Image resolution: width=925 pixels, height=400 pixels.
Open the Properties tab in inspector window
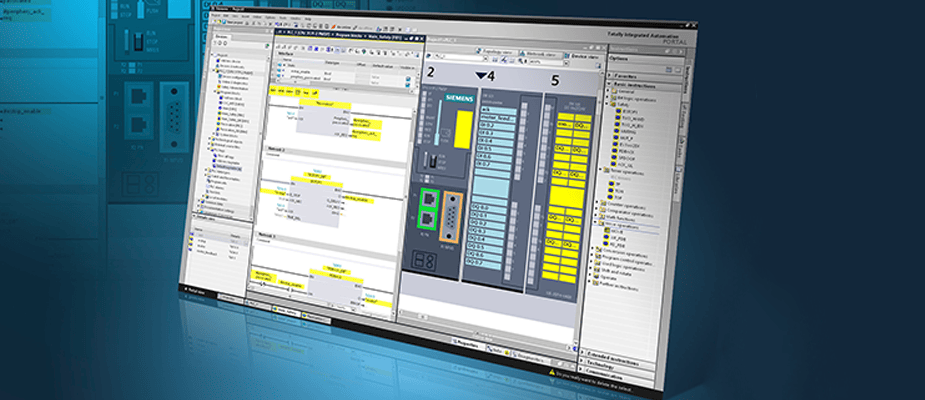(467, 345)
